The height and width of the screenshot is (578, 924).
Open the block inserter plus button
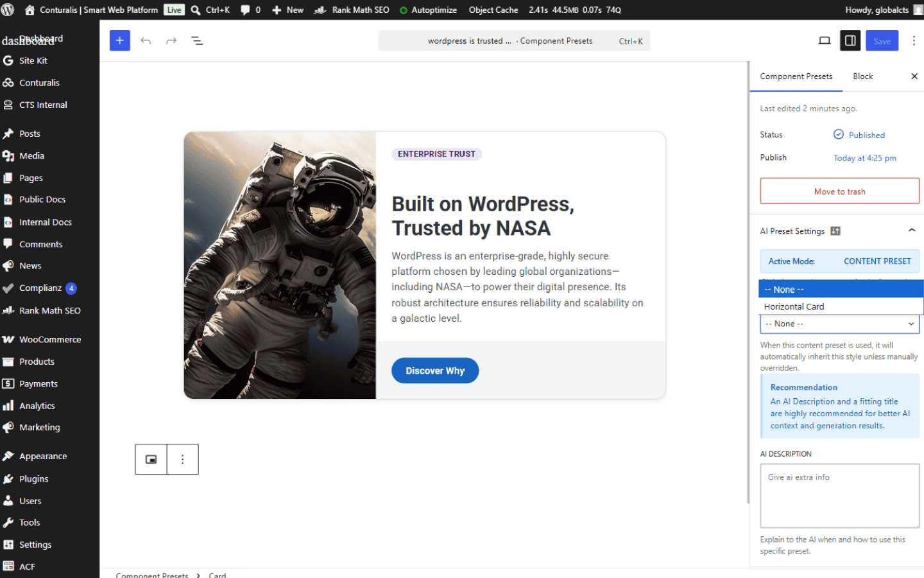[119, 40]
